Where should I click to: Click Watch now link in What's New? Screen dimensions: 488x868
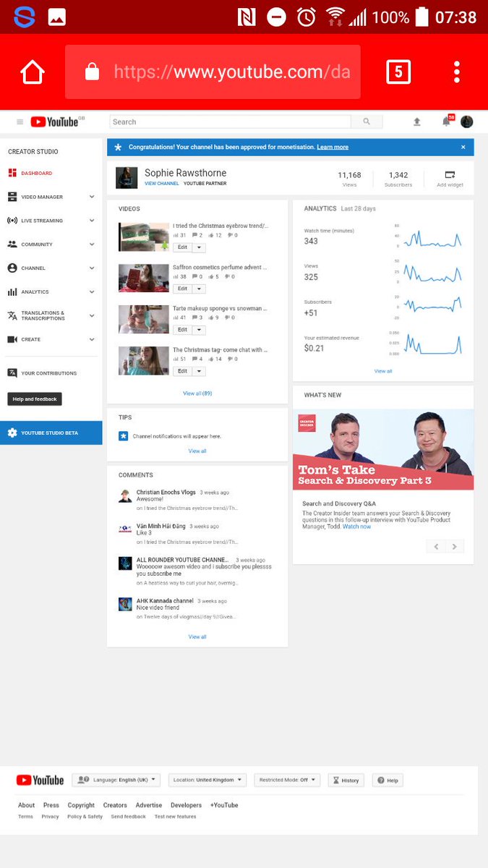tap(356, 527)
